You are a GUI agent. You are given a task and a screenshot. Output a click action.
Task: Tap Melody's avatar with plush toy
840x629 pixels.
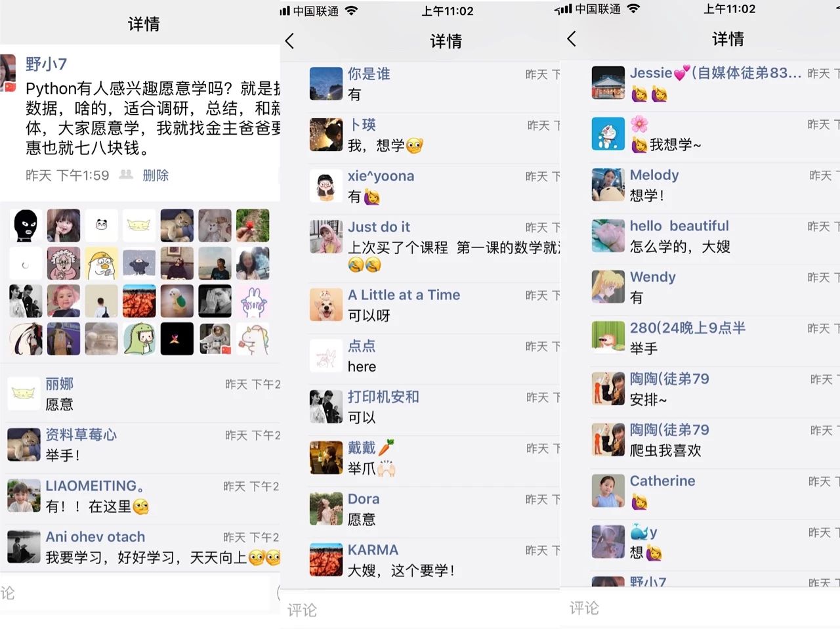coord(608,184)
